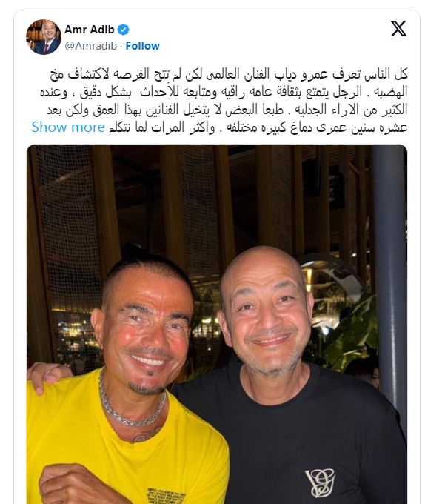
Task: Click the first line of Arabic tweet text
Action: pos(229,74)
